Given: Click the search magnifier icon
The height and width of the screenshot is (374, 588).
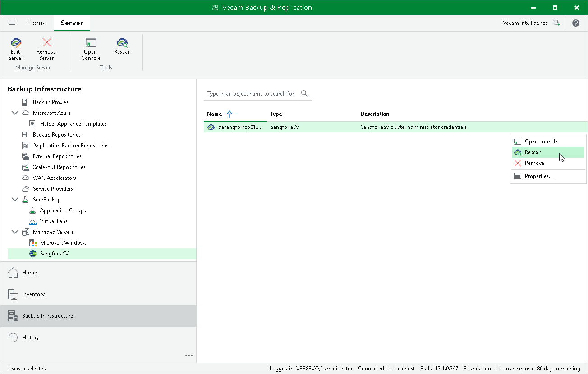Looking at the screenshot, I should click(305, 94).
